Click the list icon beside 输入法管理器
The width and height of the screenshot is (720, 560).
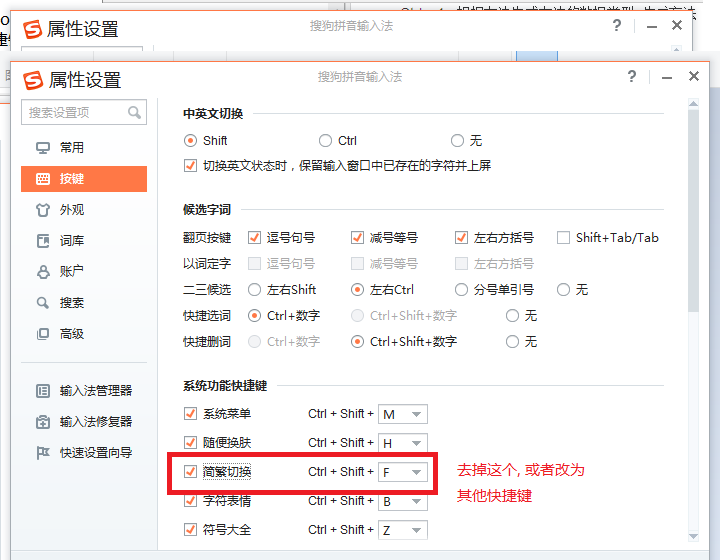point(43,391)
